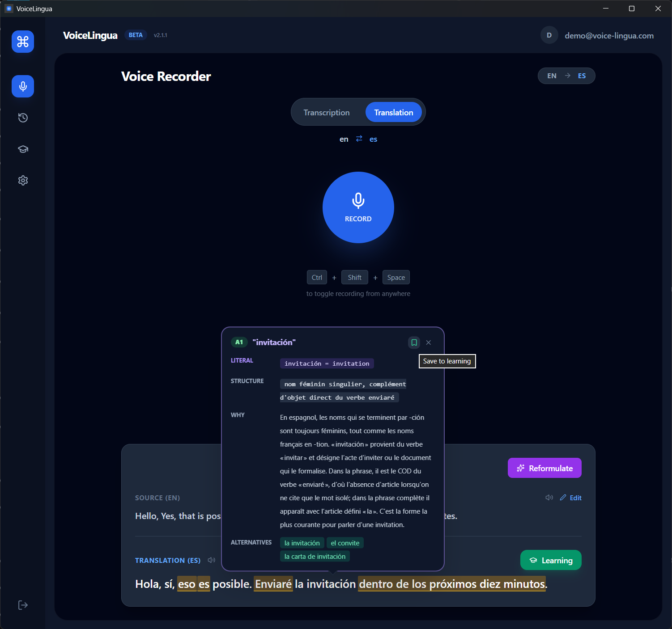
Task: Select the Translation mode tab
Action: pyautogui.click(x=394, y=112)
